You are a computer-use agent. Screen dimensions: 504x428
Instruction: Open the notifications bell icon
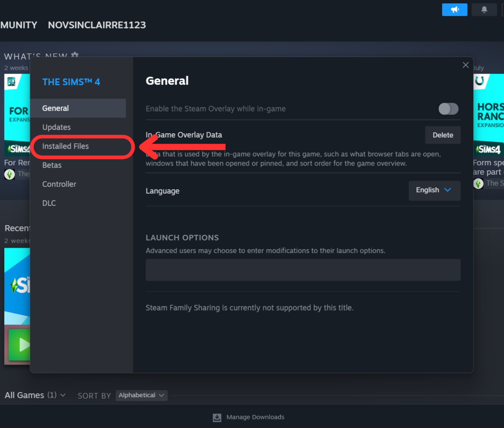[x=484, y=10]
